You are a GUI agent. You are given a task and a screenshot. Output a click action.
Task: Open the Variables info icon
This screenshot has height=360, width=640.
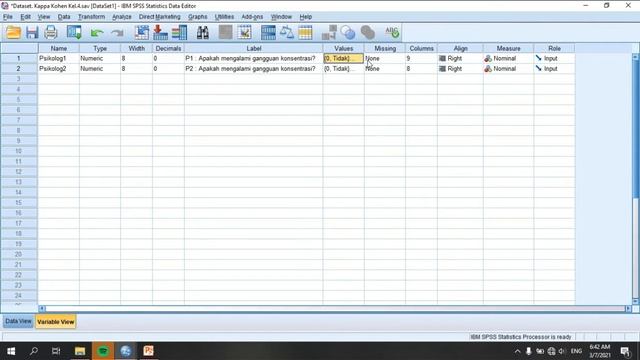point(179,32)
